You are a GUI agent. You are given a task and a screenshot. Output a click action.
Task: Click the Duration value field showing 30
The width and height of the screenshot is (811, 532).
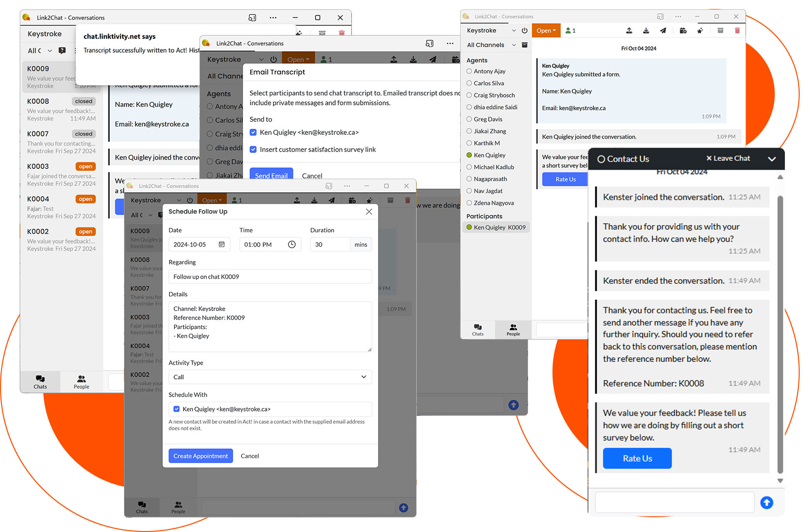[x=330, y=245]
